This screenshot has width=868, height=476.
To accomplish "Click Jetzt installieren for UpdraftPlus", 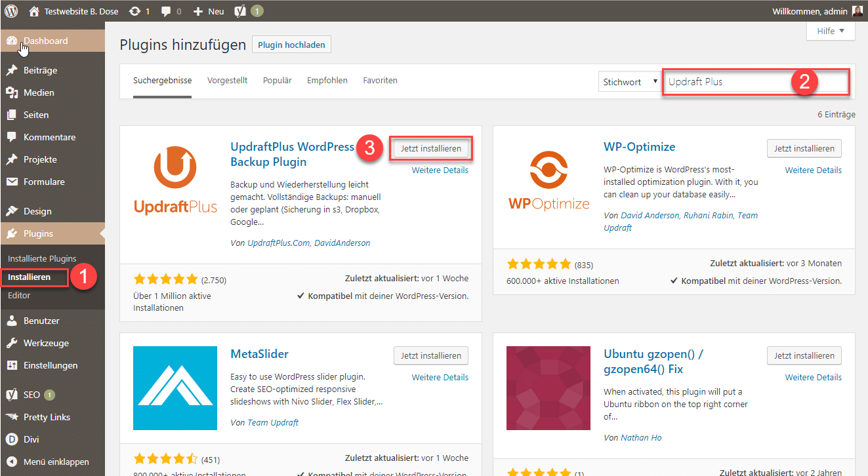I will [431, 149].
